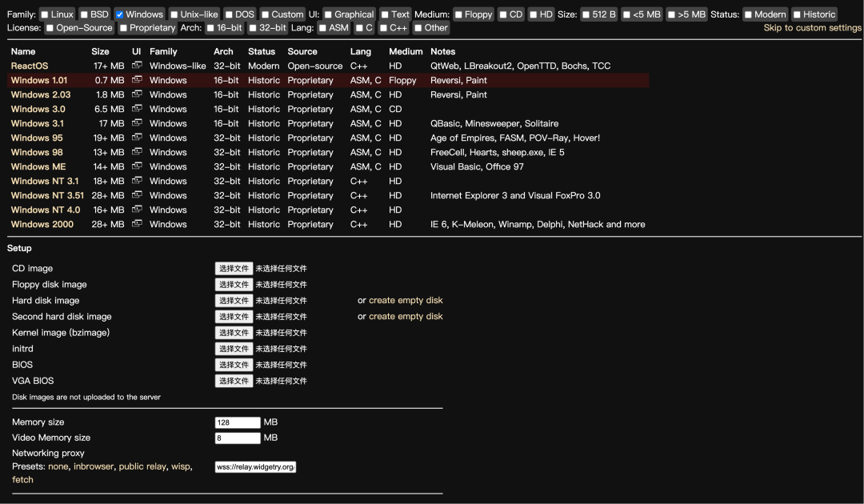Toggle the Modern status filter
Viewport: 864px width, 504px height.
[748, 14]
